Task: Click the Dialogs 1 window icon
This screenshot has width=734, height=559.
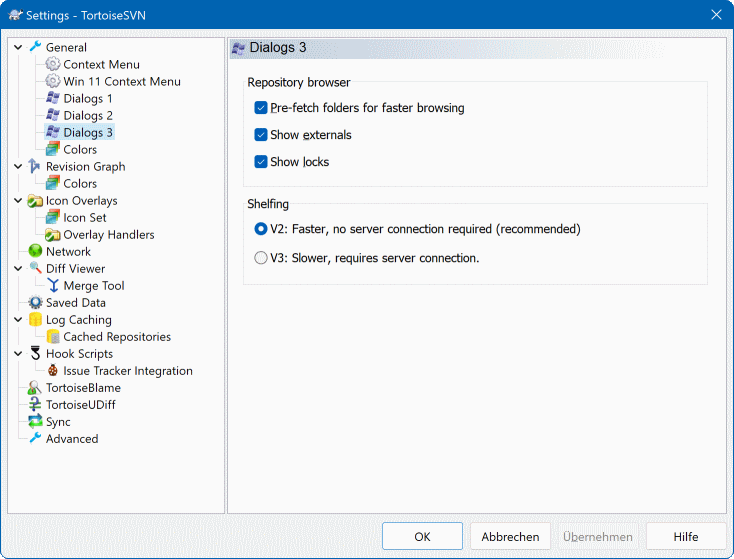Action: tap(53, 98)
